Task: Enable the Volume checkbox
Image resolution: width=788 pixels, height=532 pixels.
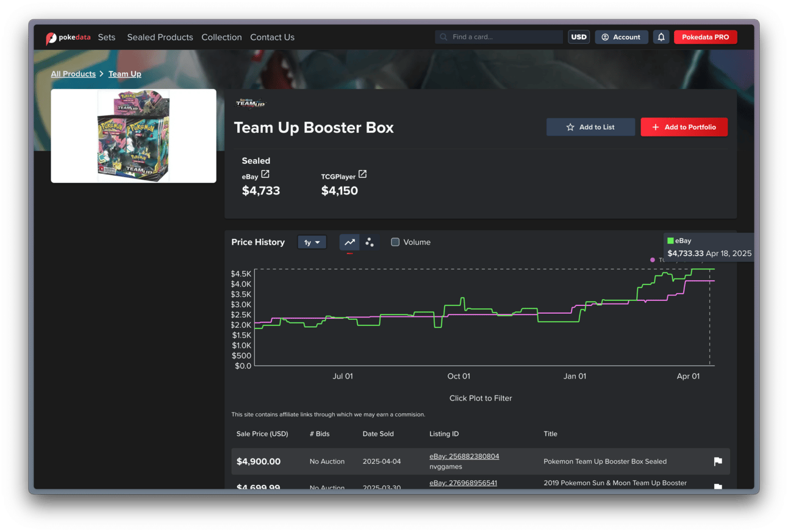Action: [395, 242]
